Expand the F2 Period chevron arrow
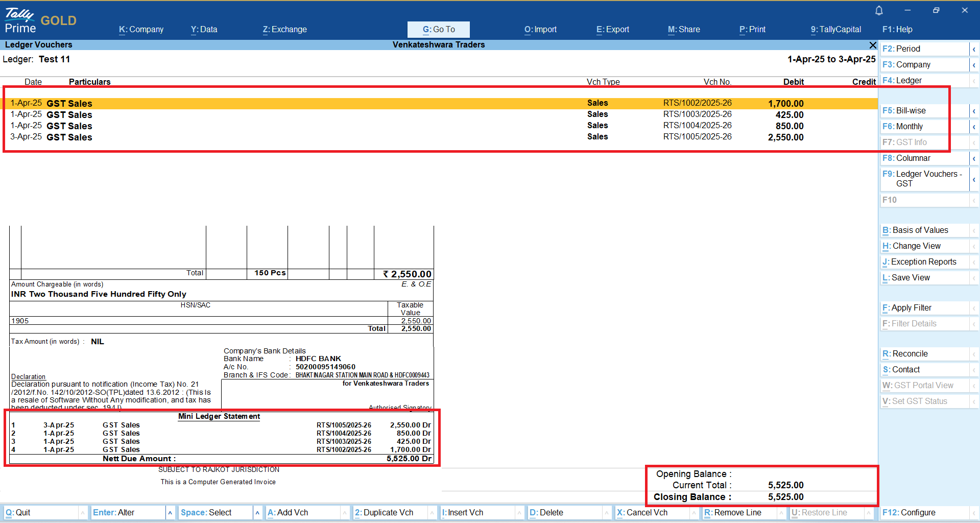This screenshot has width=980, height=523. pyautogui.click(x=974, y=49)
